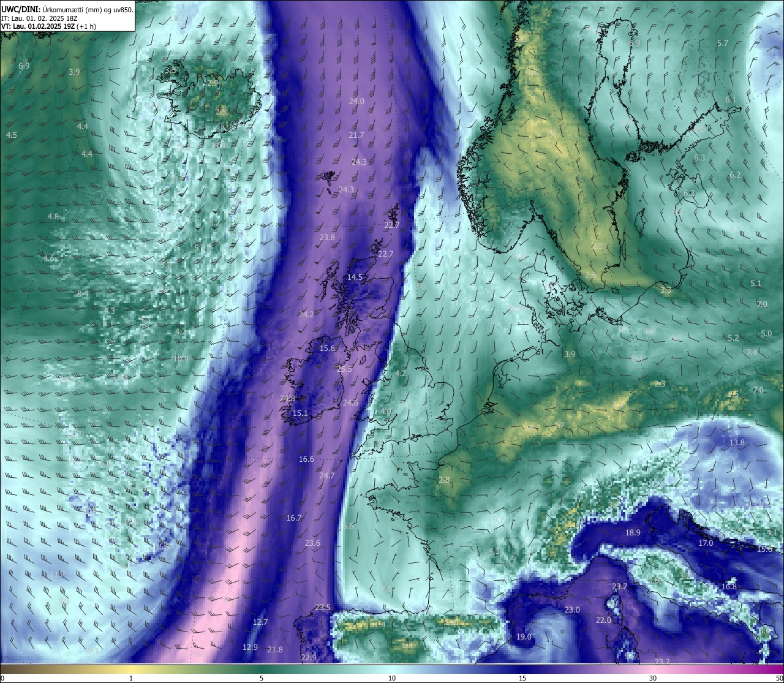Click the 24.6 value label
784x683 pixels.
pyautogui.click(x=350, y=402)
